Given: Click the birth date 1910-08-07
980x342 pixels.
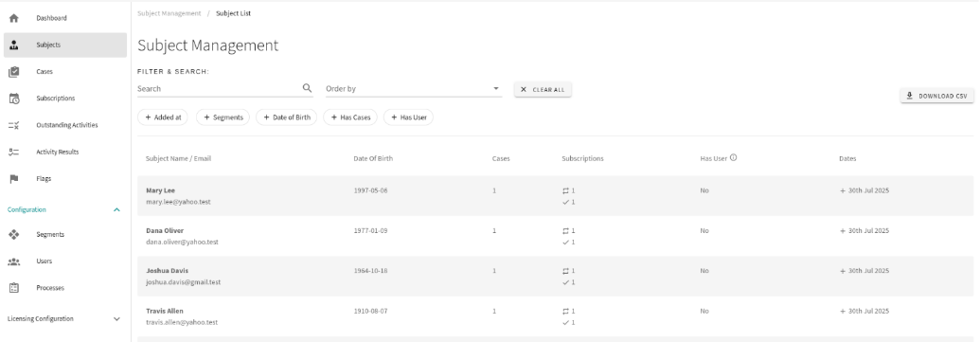Looking at the screenshot, I should [x=370, y=311].
